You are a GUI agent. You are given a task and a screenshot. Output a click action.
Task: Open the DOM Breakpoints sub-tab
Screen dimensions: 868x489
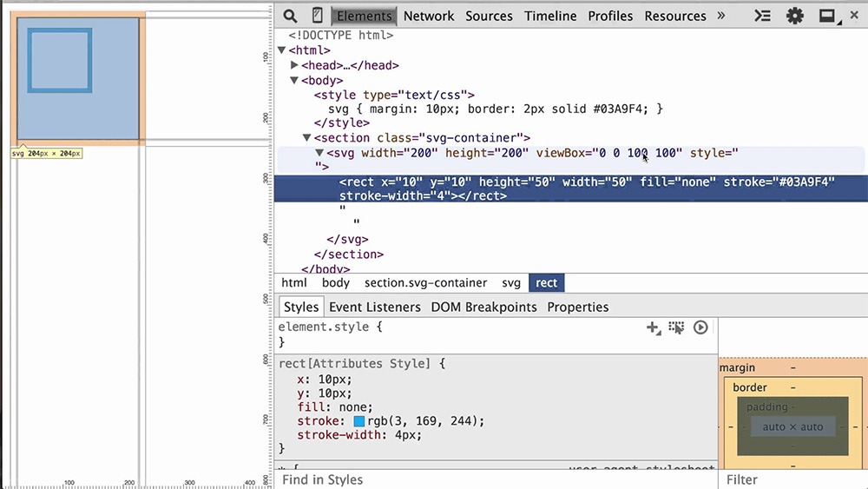483,307
